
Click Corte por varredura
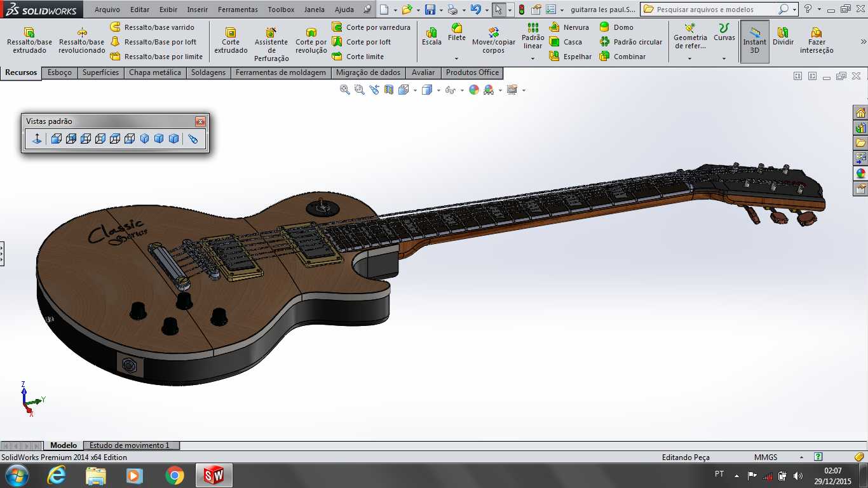coord(371,27)
